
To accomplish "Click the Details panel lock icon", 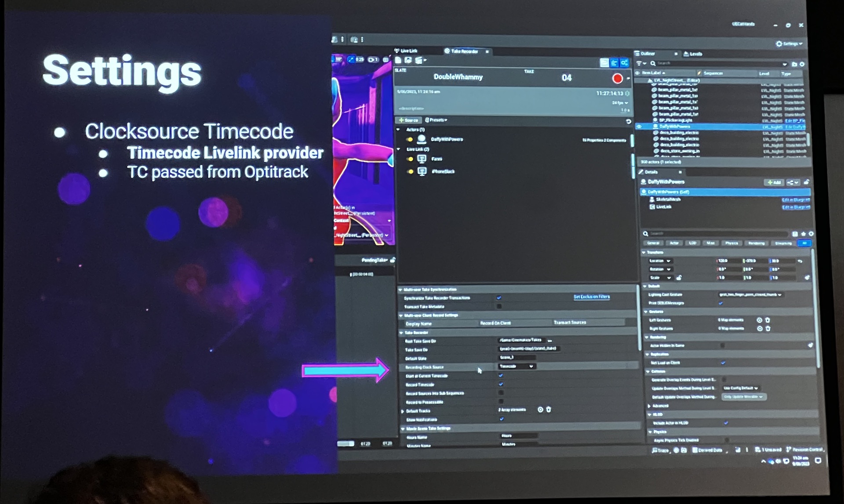I will point(807,182).
